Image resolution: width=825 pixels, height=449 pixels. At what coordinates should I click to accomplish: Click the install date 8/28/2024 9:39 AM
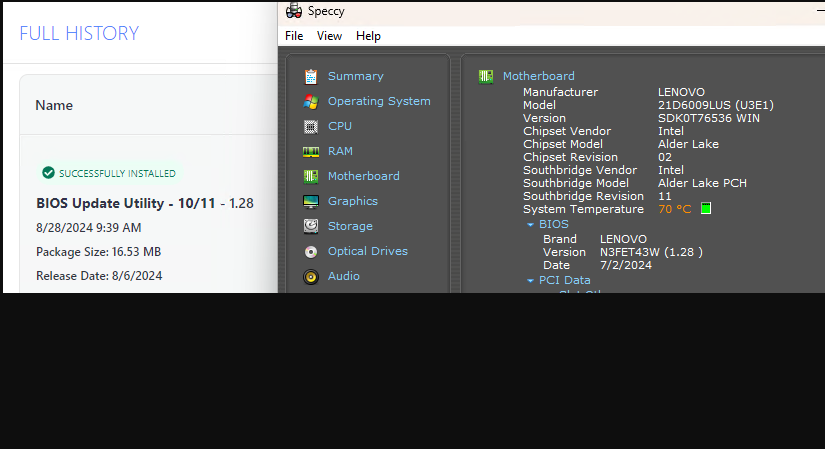(x=88, y=228)
